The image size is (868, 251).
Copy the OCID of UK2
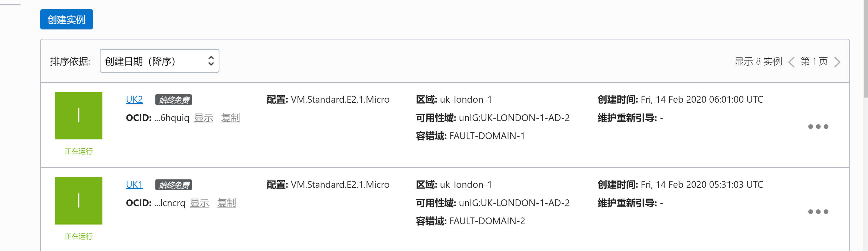tap(231, 118)
